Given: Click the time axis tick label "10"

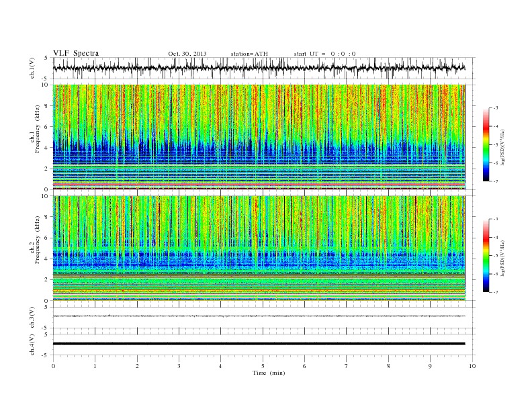Looking at the screenshot, I should 472,366.
